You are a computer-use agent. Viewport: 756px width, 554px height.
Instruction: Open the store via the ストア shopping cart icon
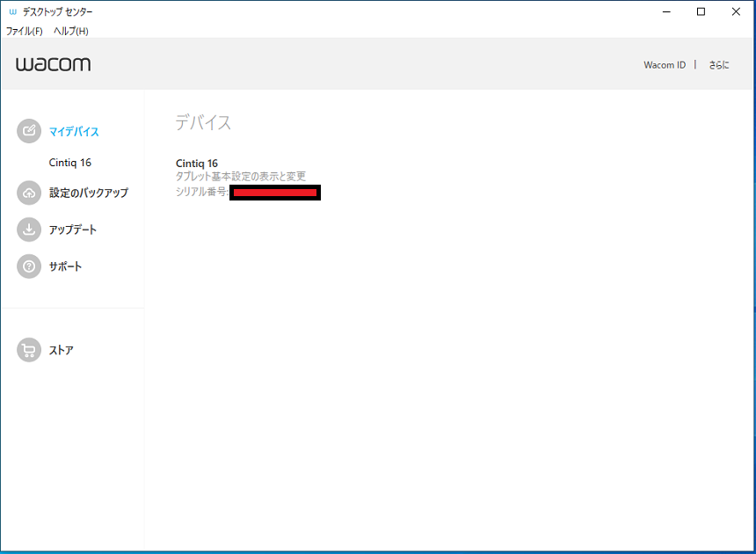(28, 349)
